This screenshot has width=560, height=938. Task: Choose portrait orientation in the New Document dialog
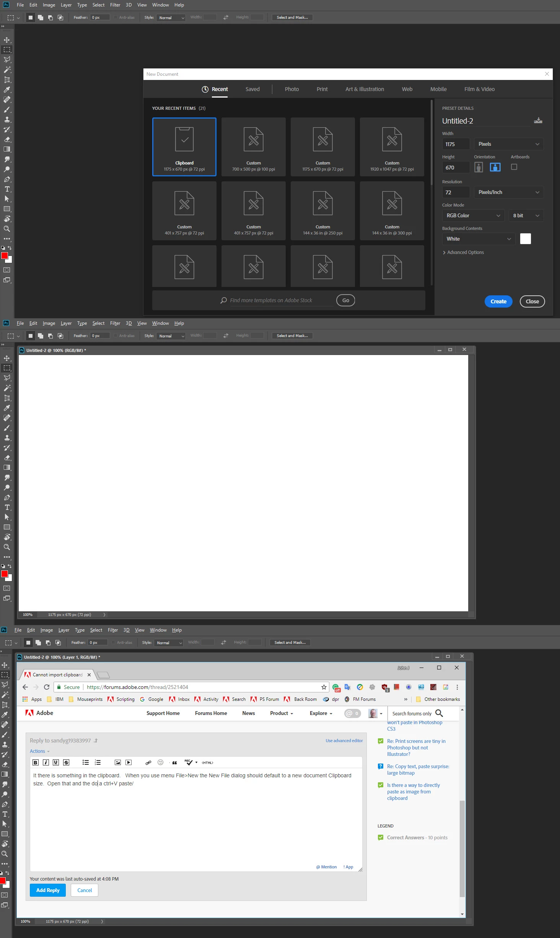(479, 167)
